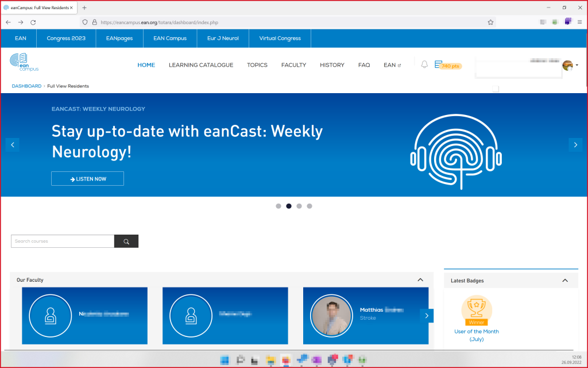The image size is (588, 368).
Task: Click the purple extension icon in toolbar
Action: pos(568,22)
